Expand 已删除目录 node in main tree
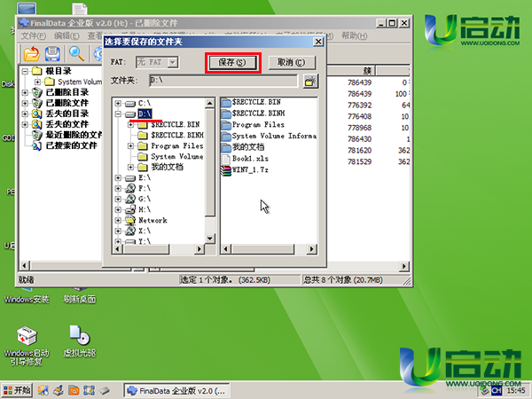 (25, 92)
